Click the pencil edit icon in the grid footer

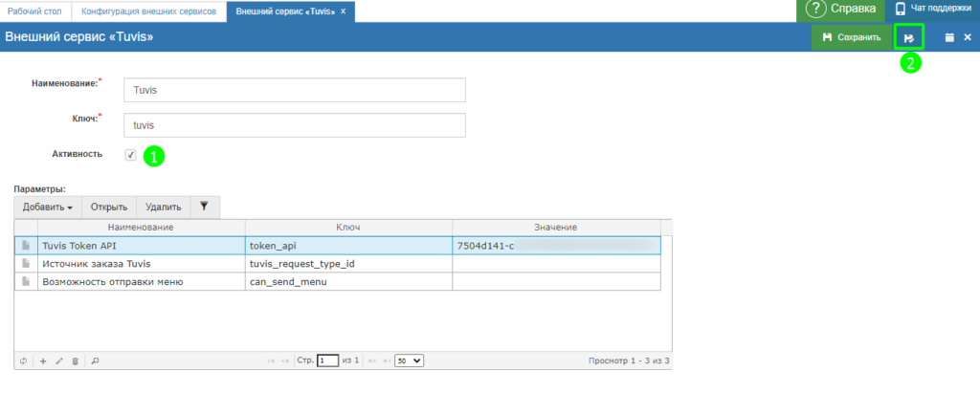click(x=59, y=361)
